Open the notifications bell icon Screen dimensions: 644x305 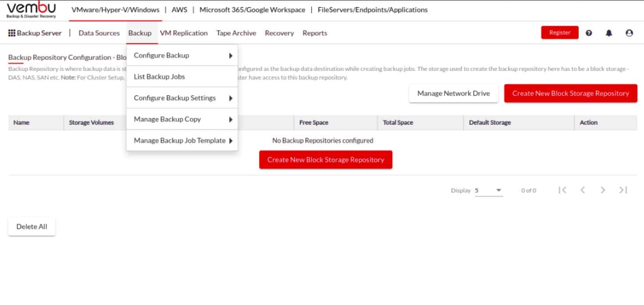tap(609, 33)
